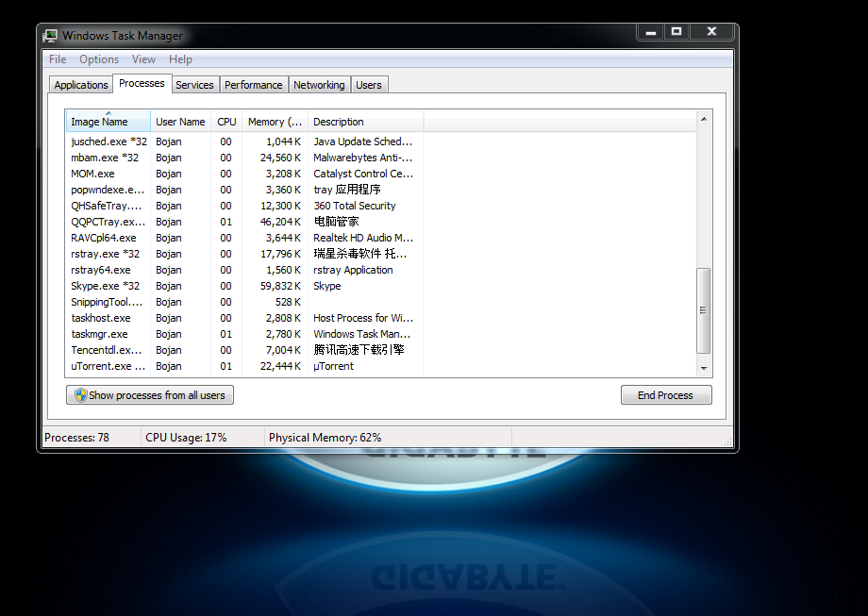Click the Malwarebytes Anti-... description
Viewport: 868px width, 616px height.
362,158
